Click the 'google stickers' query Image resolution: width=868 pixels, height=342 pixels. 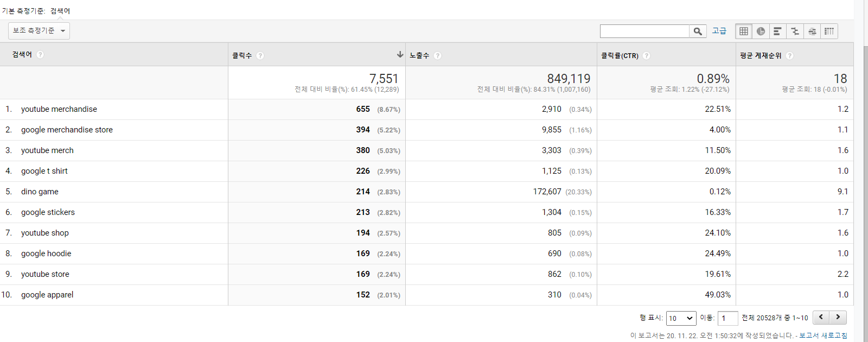pos(48,212)
